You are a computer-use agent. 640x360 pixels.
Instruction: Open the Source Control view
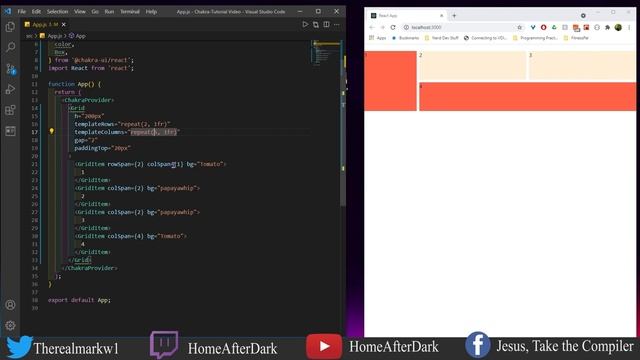10,69
